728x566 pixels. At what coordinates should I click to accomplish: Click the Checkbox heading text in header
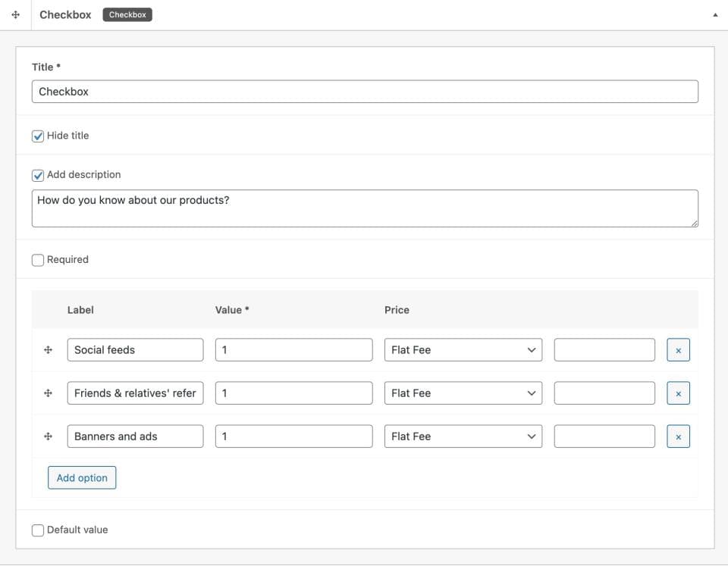(65, 15)
